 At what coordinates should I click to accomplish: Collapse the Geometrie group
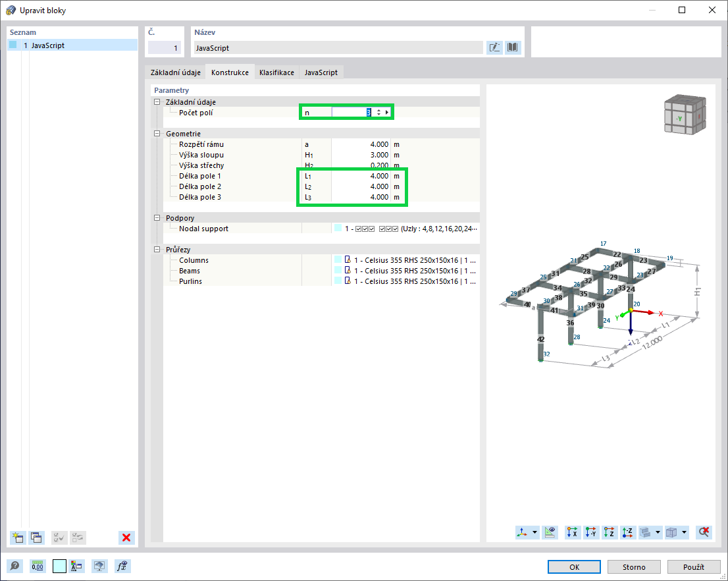click(x=157, y=134)
